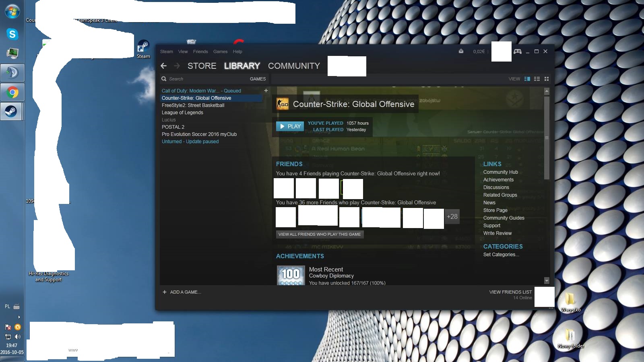This screenshot has height=362, width=644.
Task: Open the Friends menu
Action: pos(200,51)
